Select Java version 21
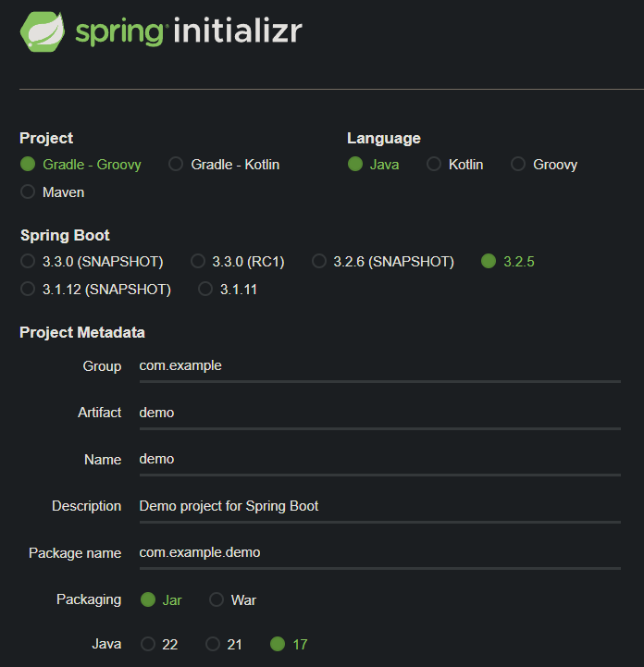644x667 pixels. [213, 644]
